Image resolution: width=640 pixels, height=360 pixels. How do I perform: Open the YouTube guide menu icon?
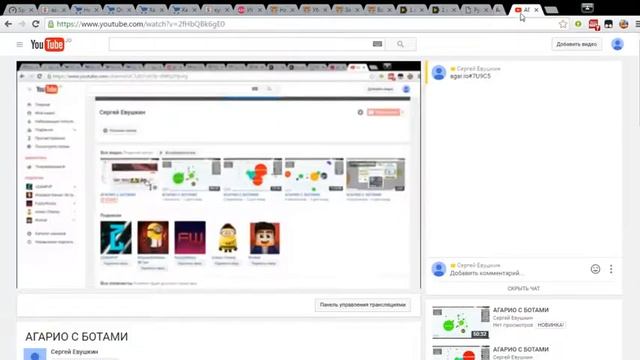click(x=20, y=44)
